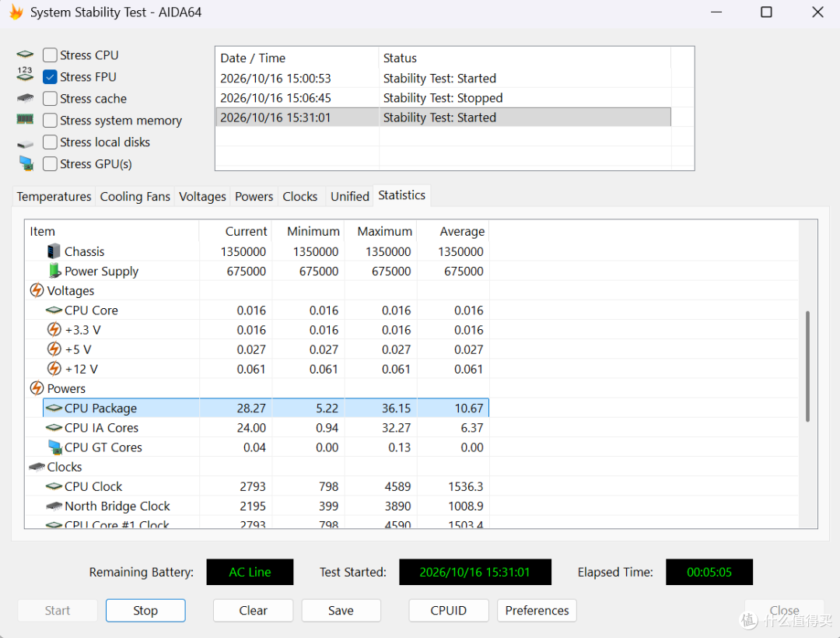The height and width of the screenshot is (638, 840).
Task: Click the Maximum column header
Action: [381, 231]
